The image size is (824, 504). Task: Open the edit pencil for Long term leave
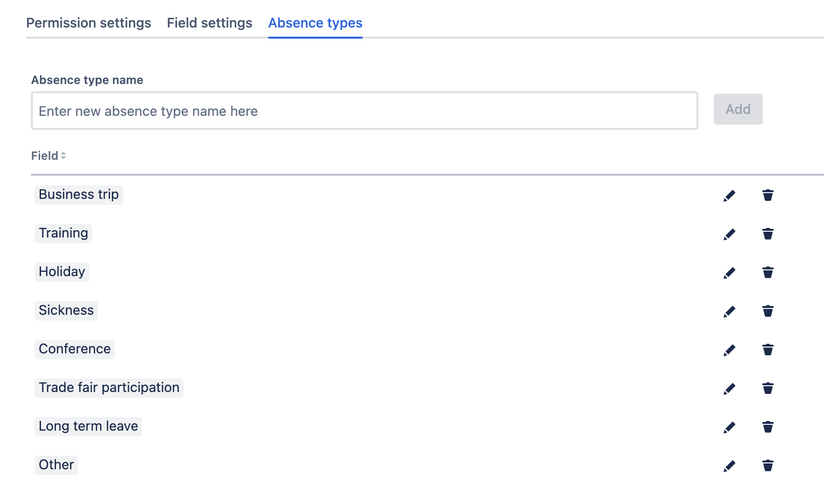[730, 427]
